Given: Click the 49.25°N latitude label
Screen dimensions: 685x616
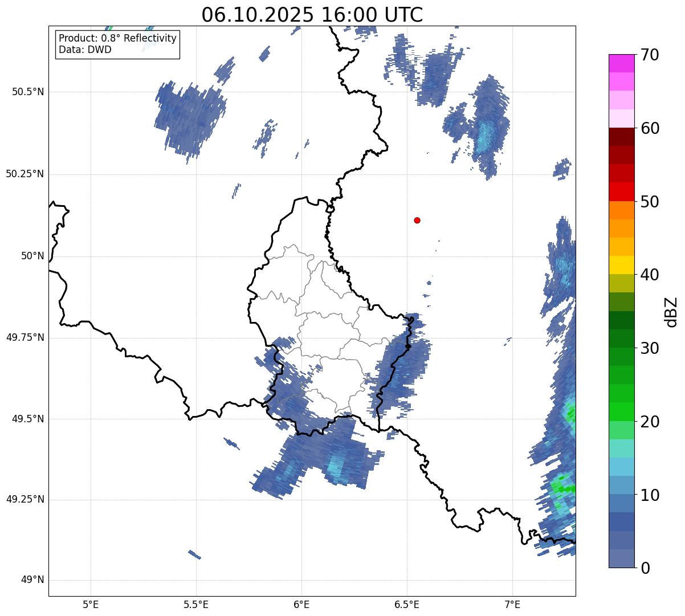Looking at the screenshot, I should (x=25, y=499).
